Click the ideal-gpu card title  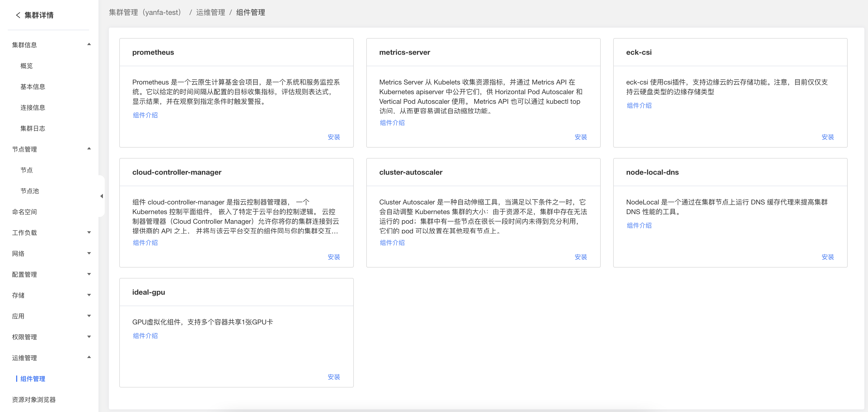point(148,292)
